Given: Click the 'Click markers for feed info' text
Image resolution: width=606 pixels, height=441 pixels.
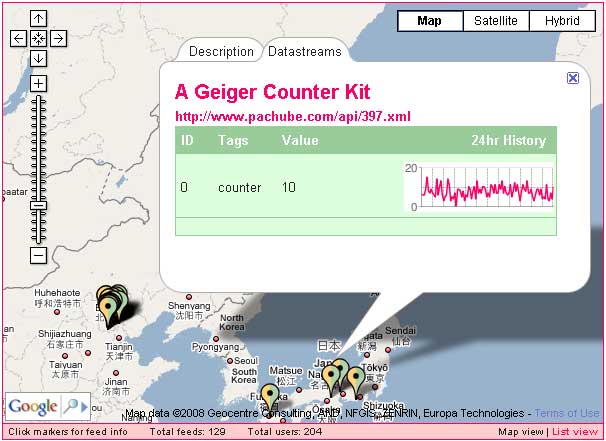Looking at the screenshot, I should coord(68,432).
